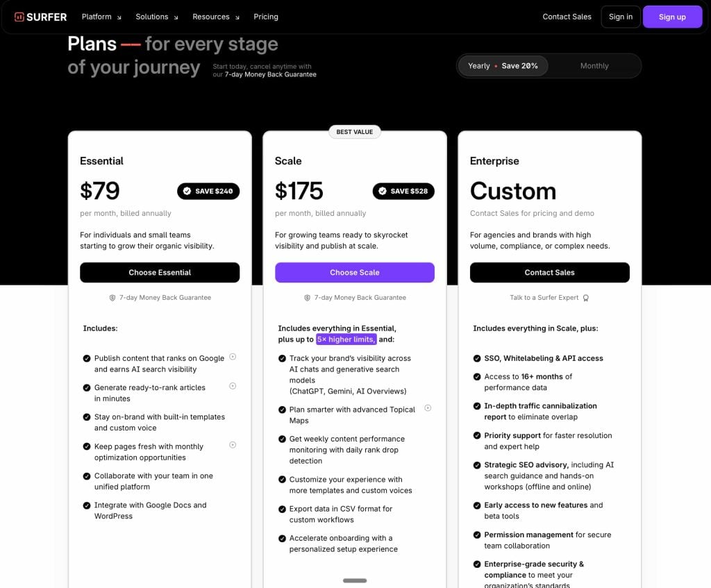711x588 pixels.
Task: Click info icon next to advanced Topical Maps
Action: coord(428,408)
